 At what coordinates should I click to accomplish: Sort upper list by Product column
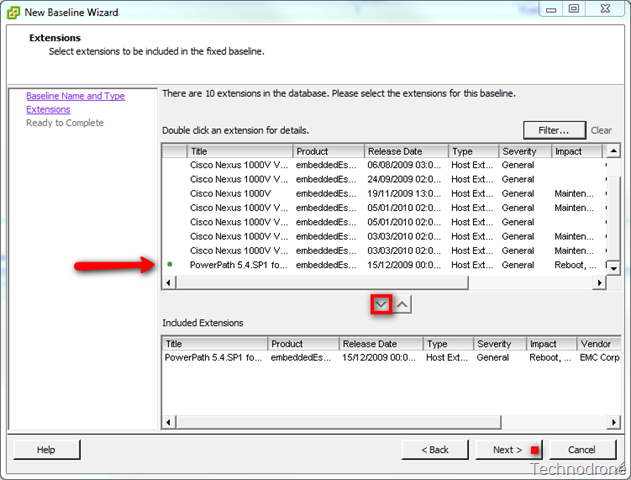pyautogui.click(x=328, y=152)
